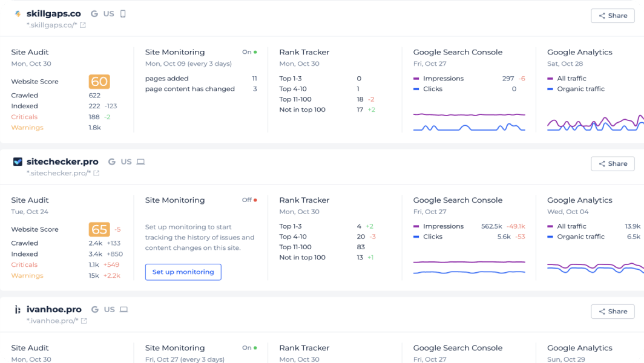Click the Indexed value 222 for skillgaps.co
This screenshot has height=363, width=644.
click(x=94, y=106)
